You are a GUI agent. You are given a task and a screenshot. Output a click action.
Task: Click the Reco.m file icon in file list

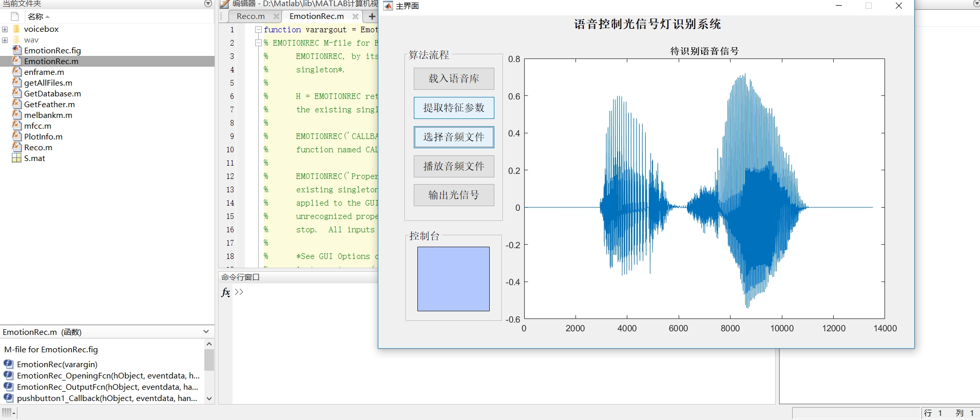click(17, 147)
